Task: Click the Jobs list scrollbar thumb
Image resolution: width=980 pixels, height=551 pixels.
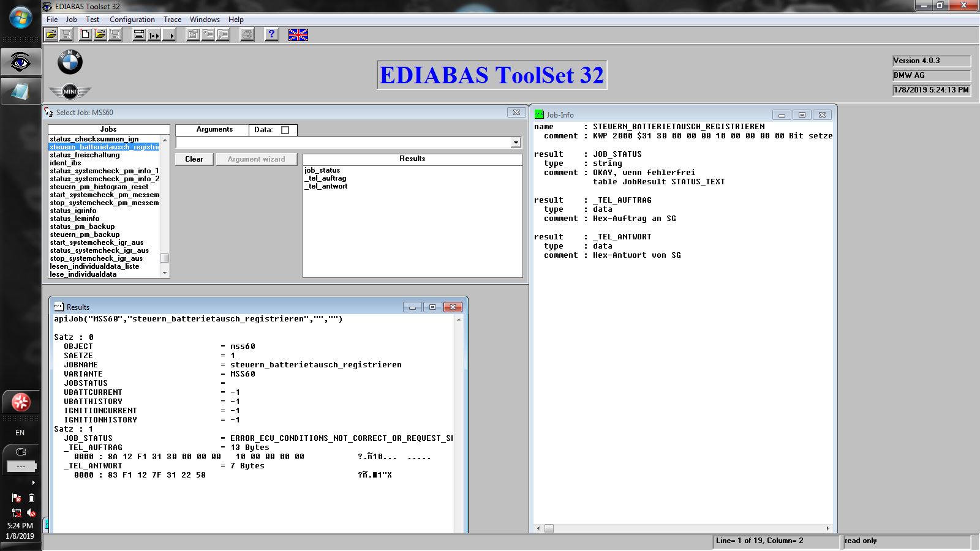Action: (x=164, y=258)
